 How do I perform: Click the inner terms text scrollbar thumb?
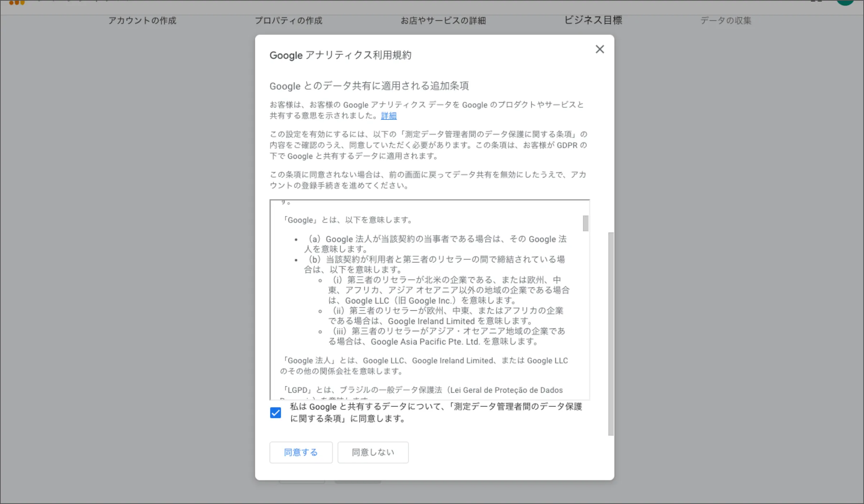coord(586,223)
